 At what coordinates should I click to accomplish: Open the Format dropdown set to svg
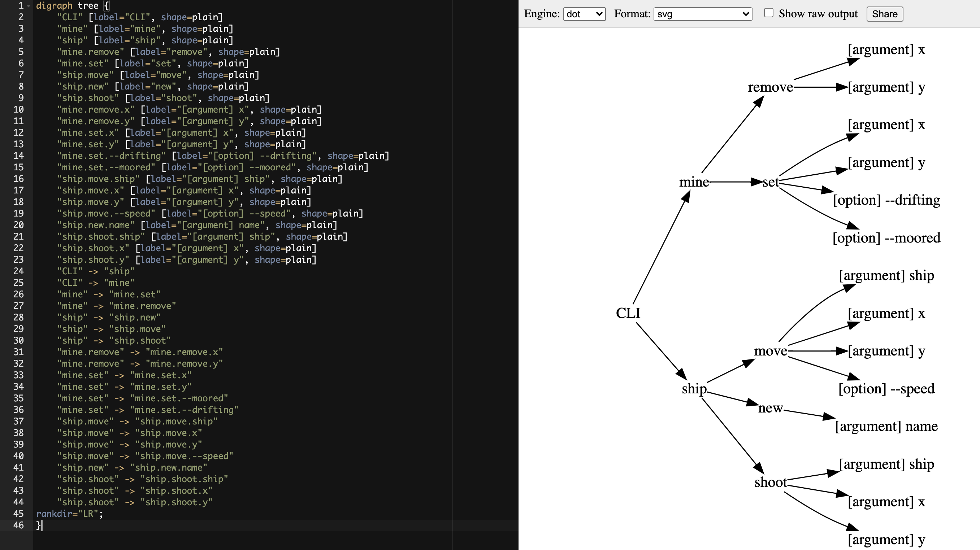point(702,14)
